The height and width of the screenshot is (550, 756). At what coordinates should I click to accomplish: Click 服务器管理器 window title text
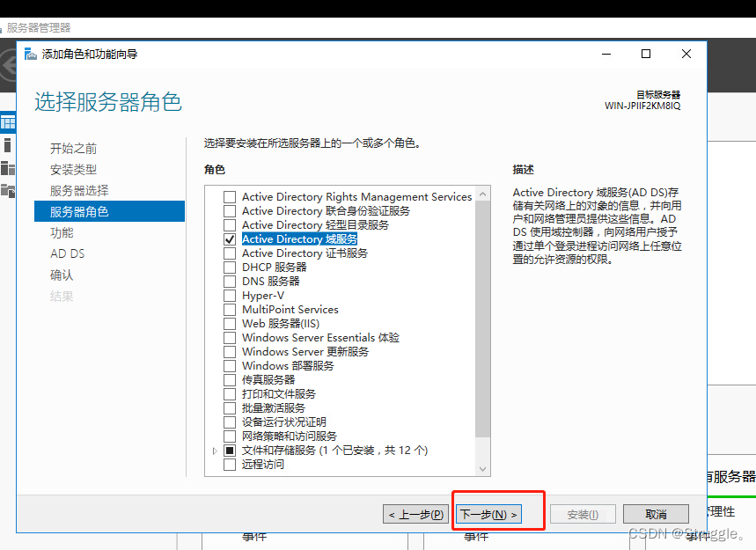click(x=39, y=27)
